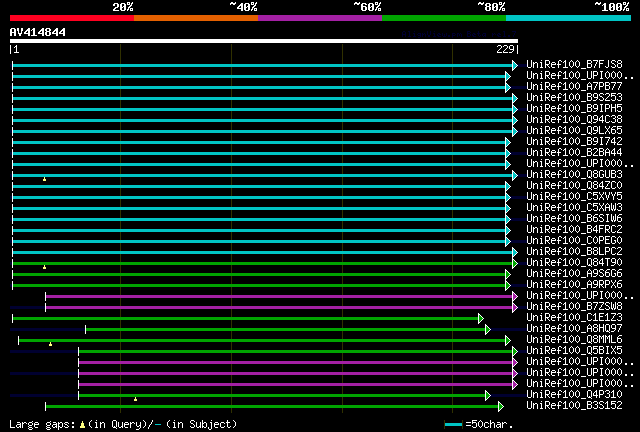Click the UniRef100_A8HQ97 label

pos(574,329)
